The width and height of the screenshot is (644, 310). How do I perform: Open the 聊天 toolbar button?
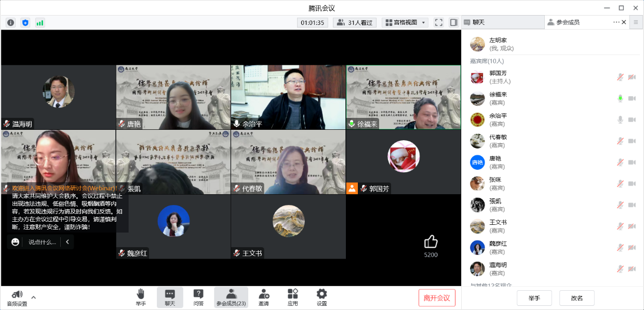point(170,298)
